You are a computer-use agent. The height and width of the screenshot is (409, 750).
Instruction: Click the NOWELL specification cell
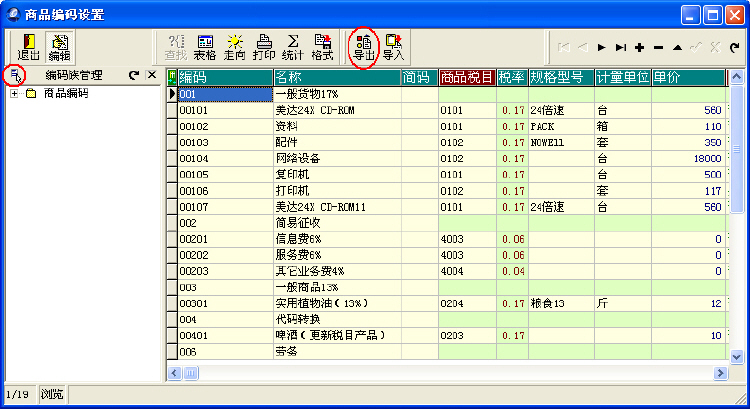tap(562, 143)
